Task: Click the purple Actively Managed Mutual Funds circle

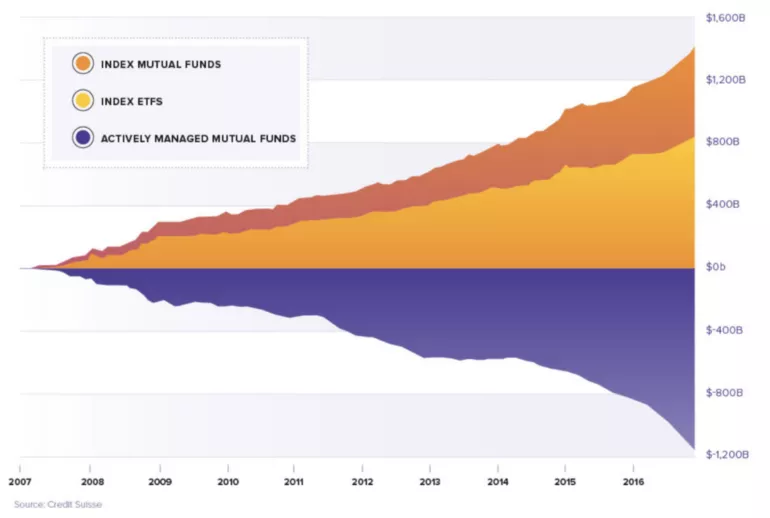Action: [x=82, y=138]
